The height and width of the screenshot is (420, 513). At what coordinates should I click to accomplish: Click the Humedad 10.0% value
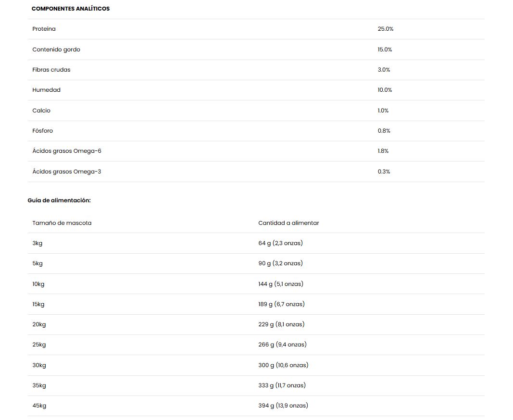385,90
